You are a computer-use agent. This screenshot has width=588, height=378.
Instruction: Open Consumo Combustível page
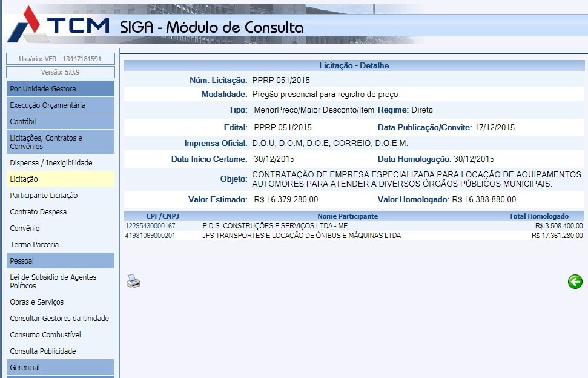45,335
